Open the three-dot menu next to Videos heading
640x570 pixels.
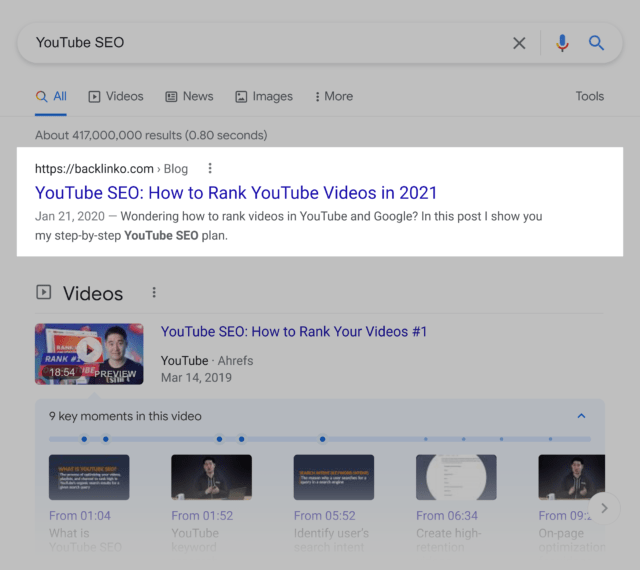154,293
